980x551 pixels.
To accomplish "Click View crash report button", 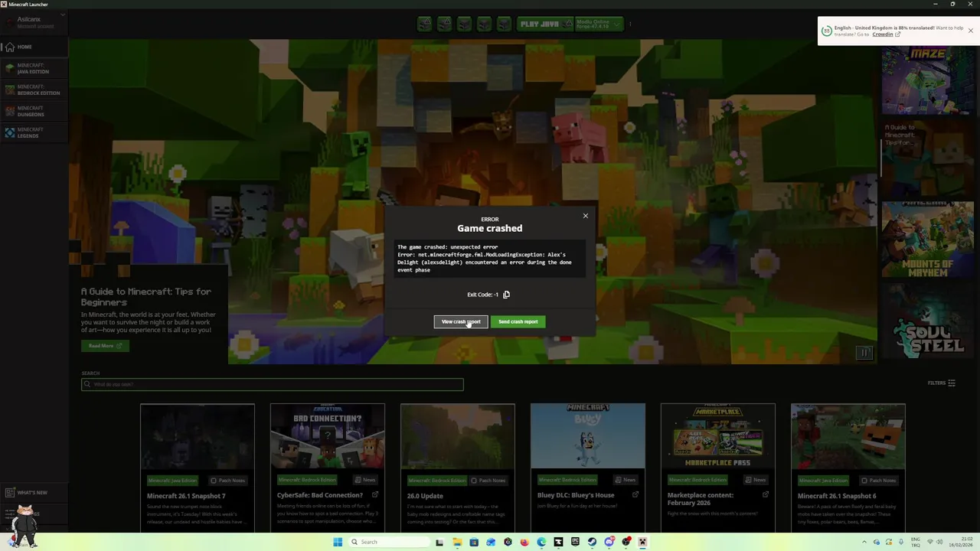I will click(461, 321).
